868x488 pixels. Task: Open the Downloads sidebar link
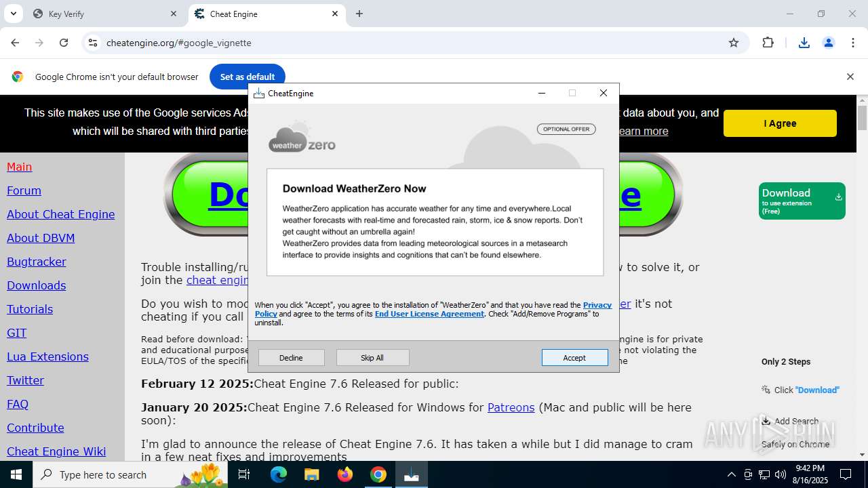click(x=37, y=285)
